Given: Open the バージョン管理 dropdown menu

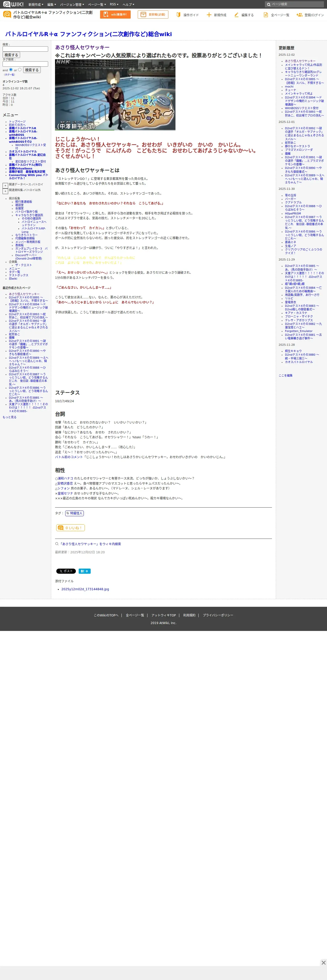Looking at the screenshot, I should [x=72, y=5].
